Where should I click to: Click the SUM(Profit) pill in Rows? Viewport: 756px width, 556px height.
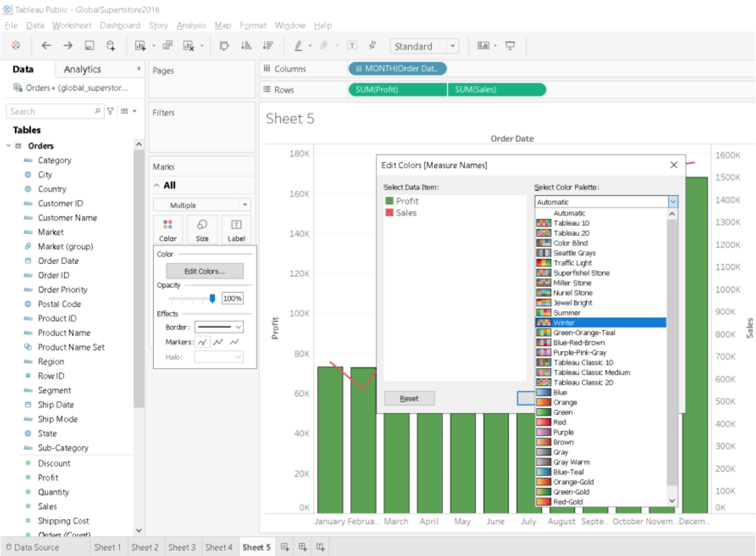pyautogui.click(x=398, y=89)
